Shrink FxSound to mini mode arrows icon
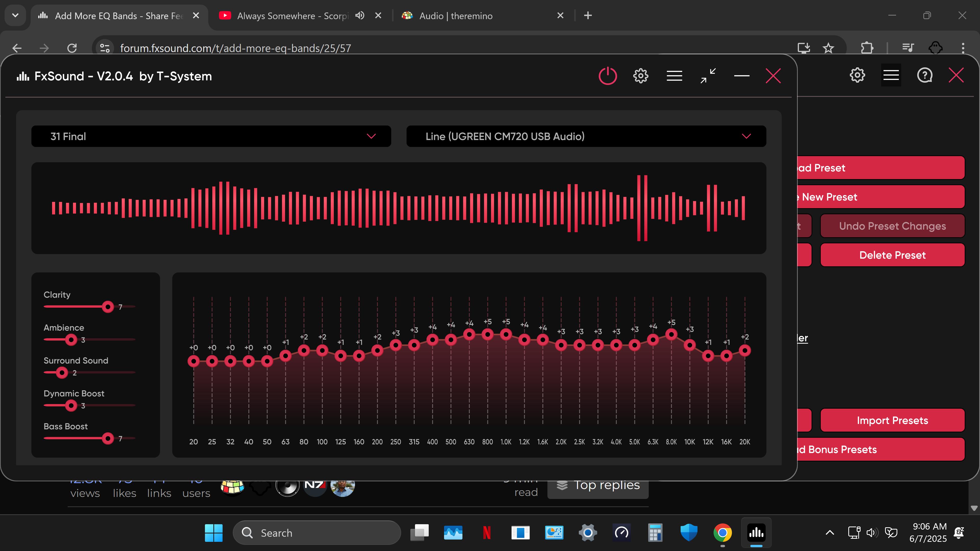 (708, 76)
